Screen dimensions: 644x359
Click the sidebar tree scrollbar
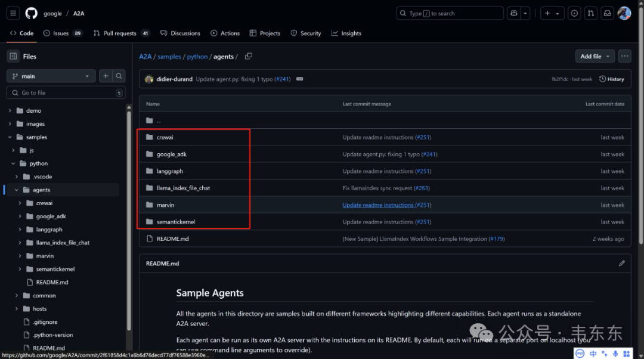click(x=129, y=220)
